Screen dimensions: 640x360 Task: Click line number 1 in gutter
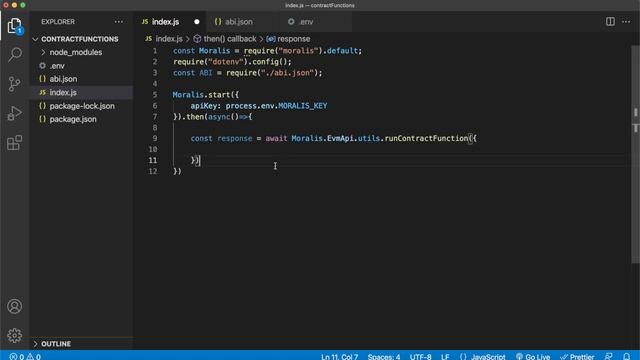(155, 51)
